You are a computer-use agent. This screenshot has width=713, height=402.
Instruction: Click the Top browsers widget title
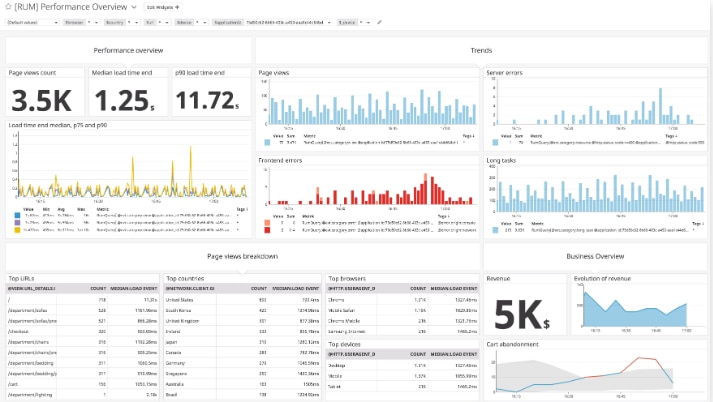click(347, 278)
